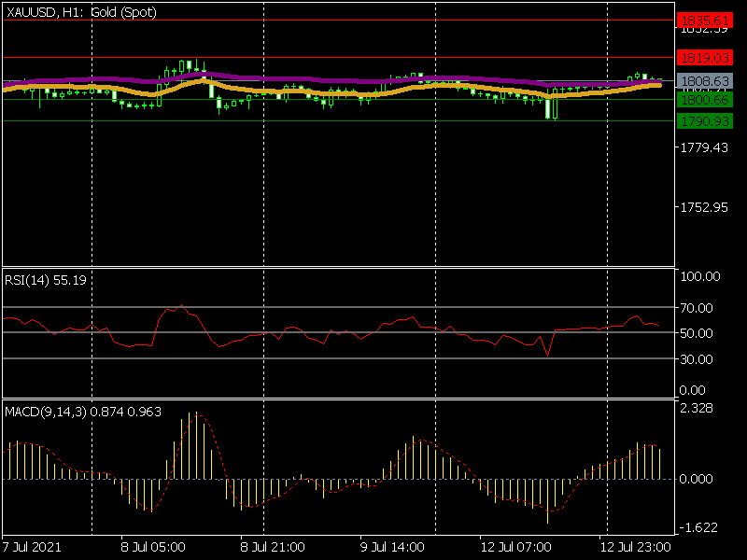Click the MACD 2.328 scale value
This screenshot has height=560, width=747.
[x=697, y=408]
